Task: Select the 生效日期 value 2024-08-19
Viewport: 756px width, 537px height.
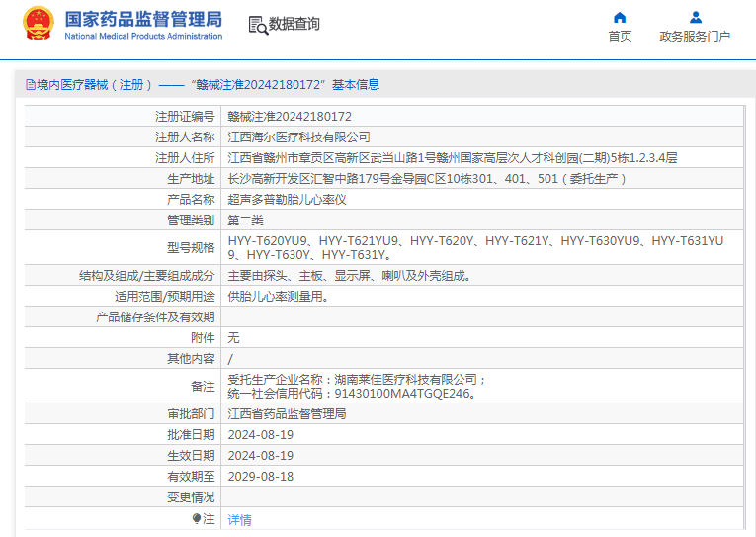Action: point(260,456)
